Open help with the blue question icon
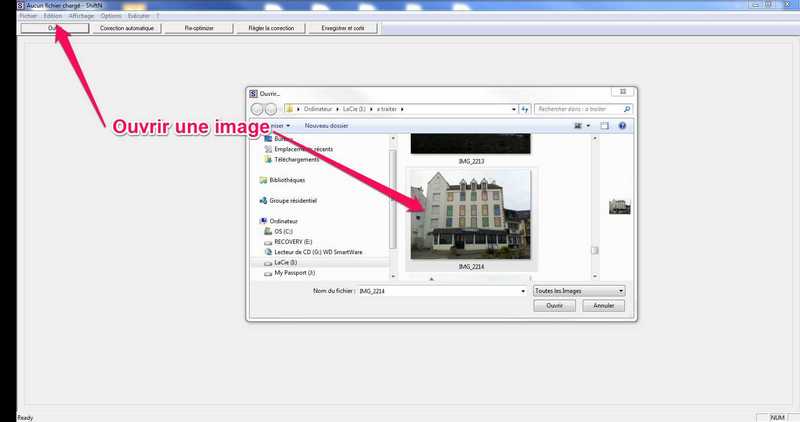The image size is (800, 422). [622, 126]
